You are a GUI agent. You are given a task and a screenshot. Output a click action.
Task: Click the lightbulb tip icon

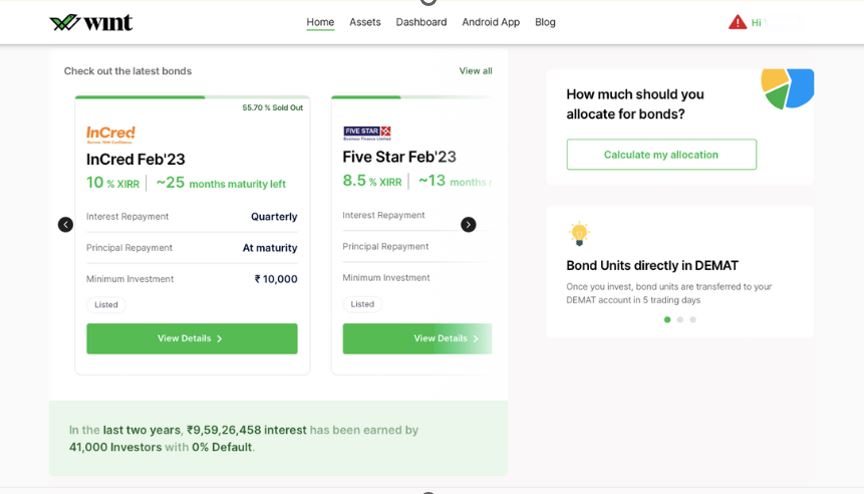(x=579, y=234)
